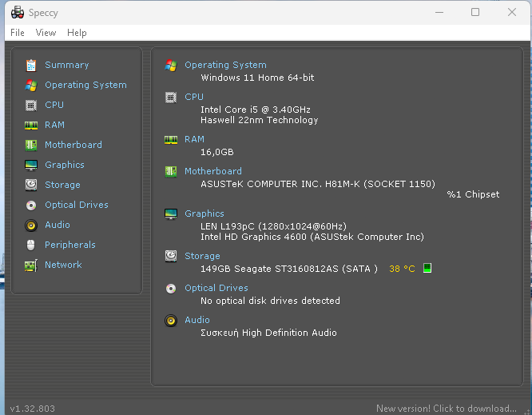
Task: Click the Motherboard icon in main panel
Action: 171,171
